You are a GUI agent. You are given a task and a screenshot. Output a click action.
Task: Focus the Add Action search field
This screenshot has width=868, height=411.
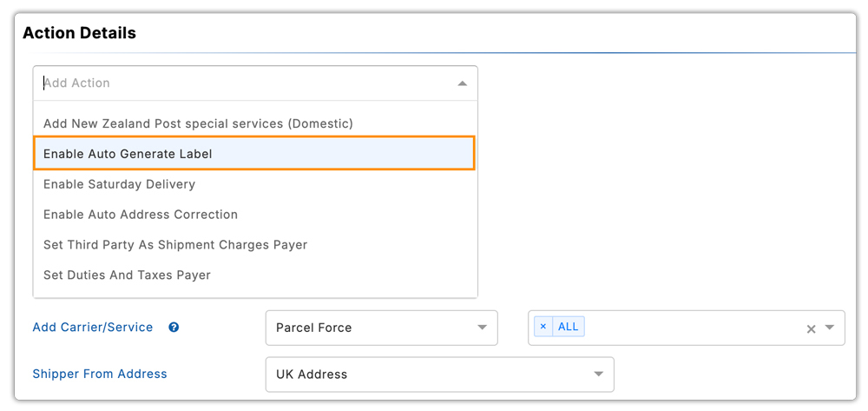(x=243, y=83)
